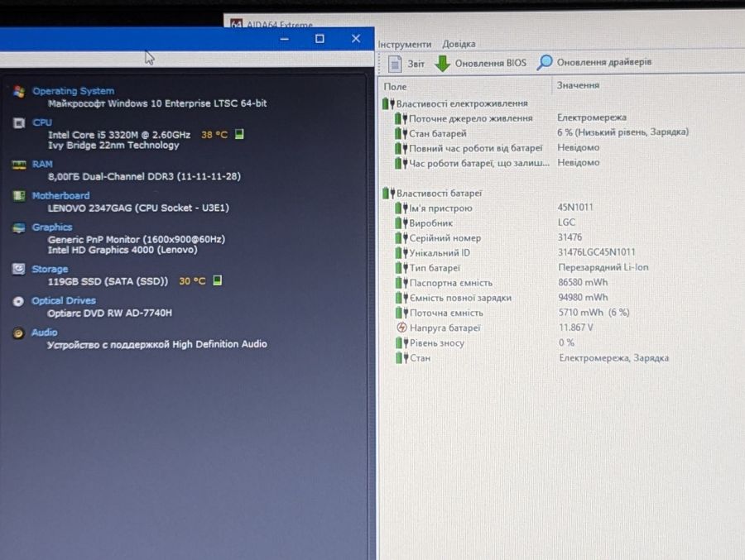Click the Audio speaker icon
The image size is (745, 560).
tap(18, 333)
